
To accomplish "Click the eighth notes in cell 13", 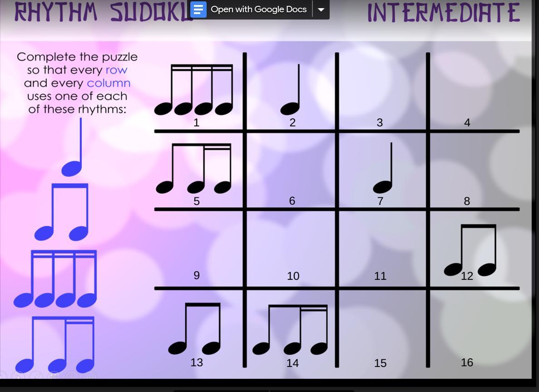I will 194,329.
